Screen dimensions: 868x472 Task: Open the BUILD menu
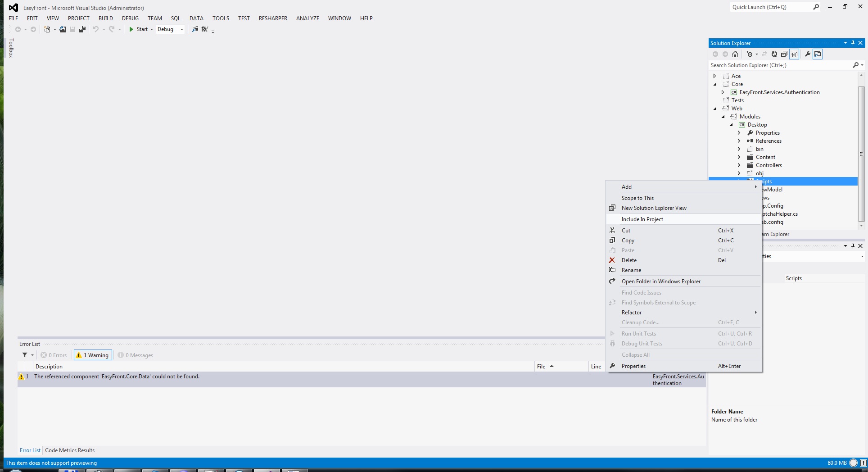point(106,18)
